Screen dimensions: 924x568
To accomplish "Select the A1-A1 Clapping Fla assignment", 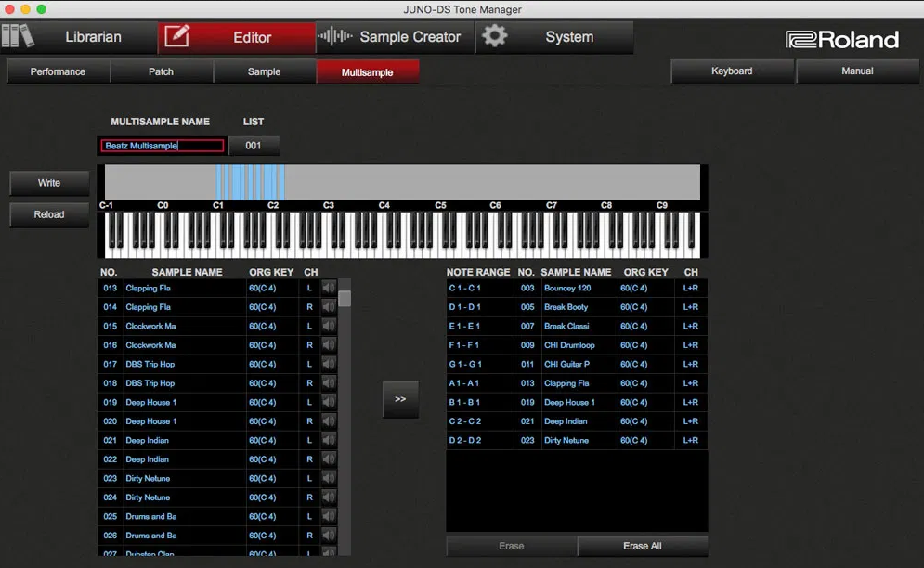I will tap(577, 383).
